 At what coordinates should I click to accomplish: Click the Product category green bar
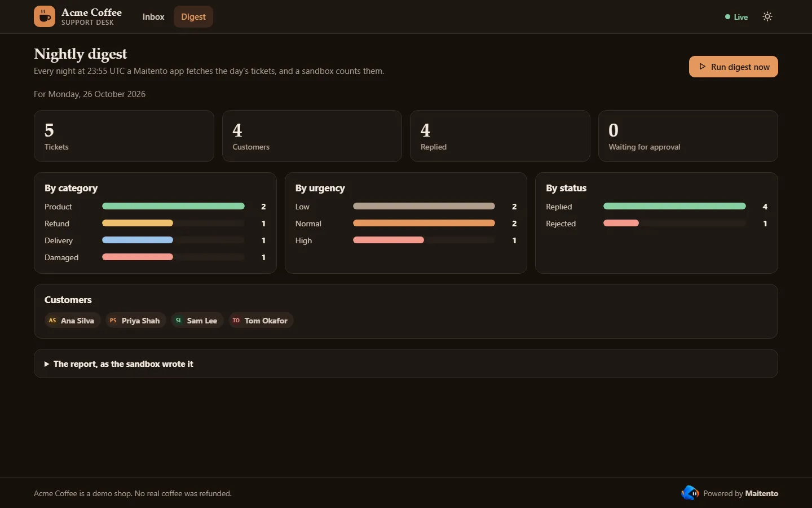173,206
